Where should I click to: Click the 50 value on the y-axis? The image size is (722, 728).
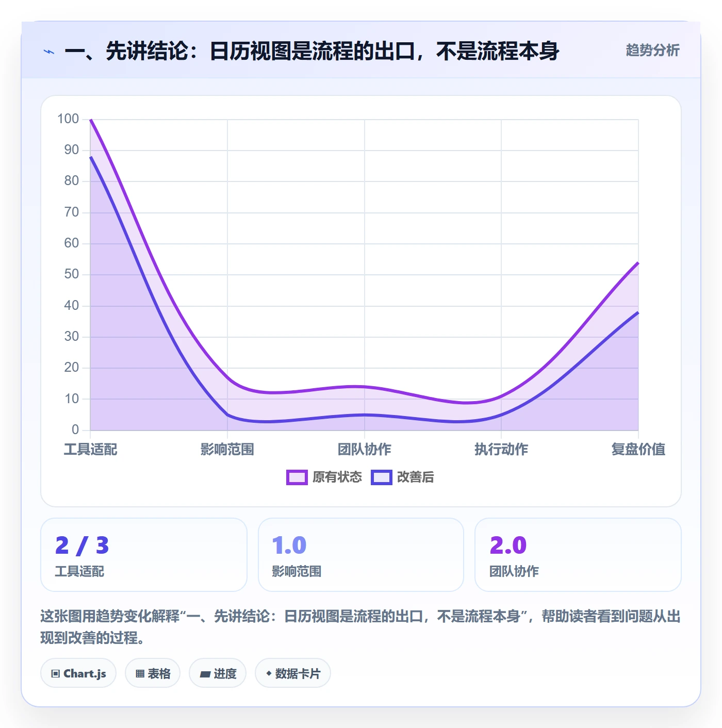click(x=72, y=274)
